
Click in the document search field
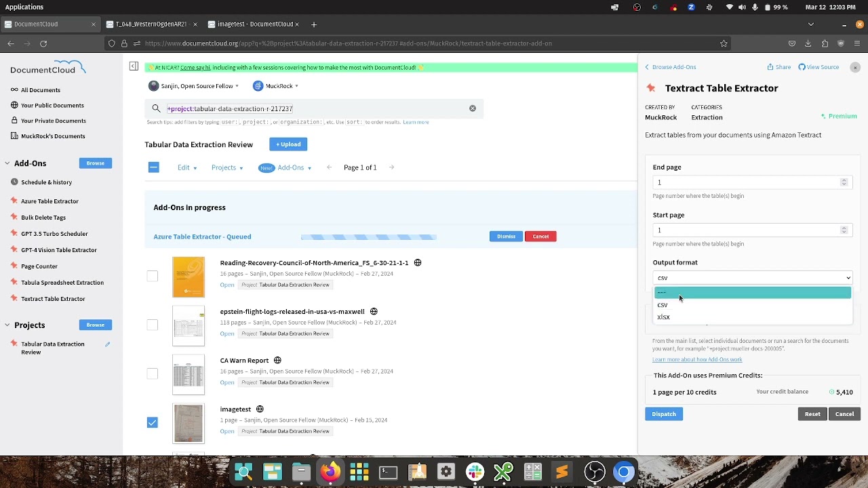pyautogui.click(x=314, y=108)
